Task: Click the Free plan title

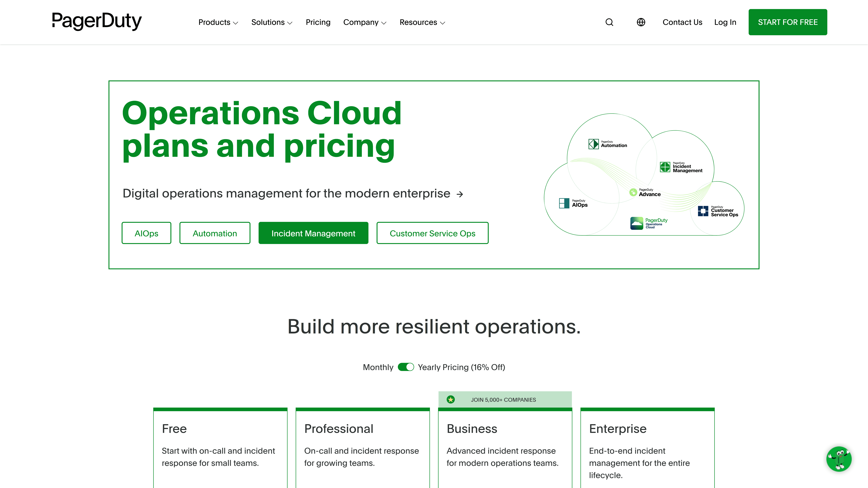Action: 174,429
